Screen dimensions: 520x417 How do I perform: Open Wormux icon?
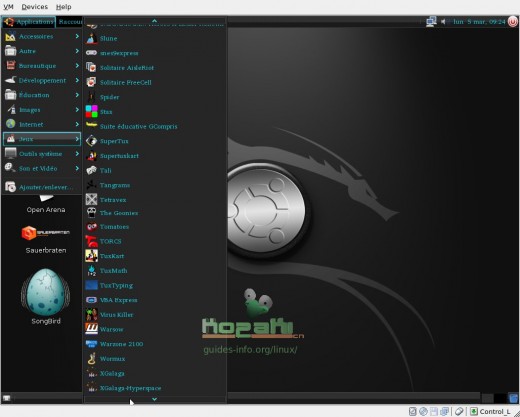click(x=91, y=359)
